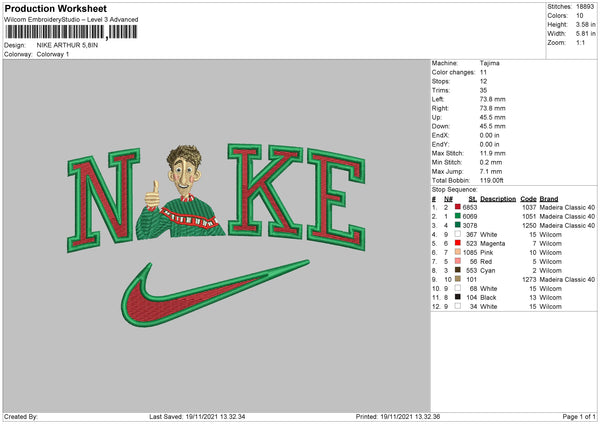This screenshot has height=424, width=600.
Task: Click code 1037 in the first stop row
Action: pos(529,207)
